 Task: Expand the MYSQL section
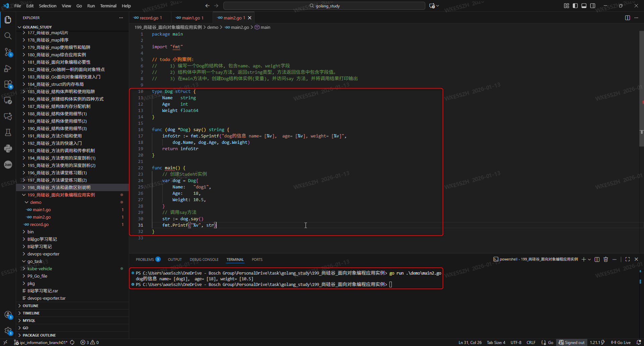pyautogui.click(x=72, y=321)
